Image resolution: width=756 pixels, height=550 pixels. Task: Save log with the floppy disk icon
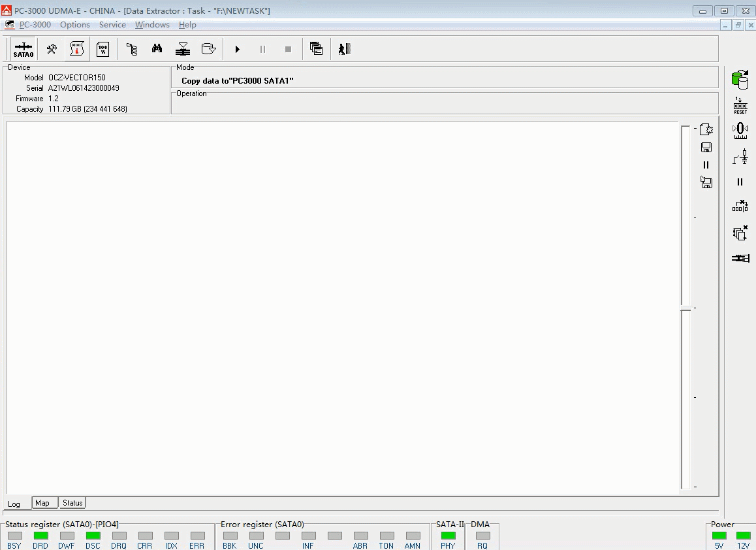click(x=706, y=148)
